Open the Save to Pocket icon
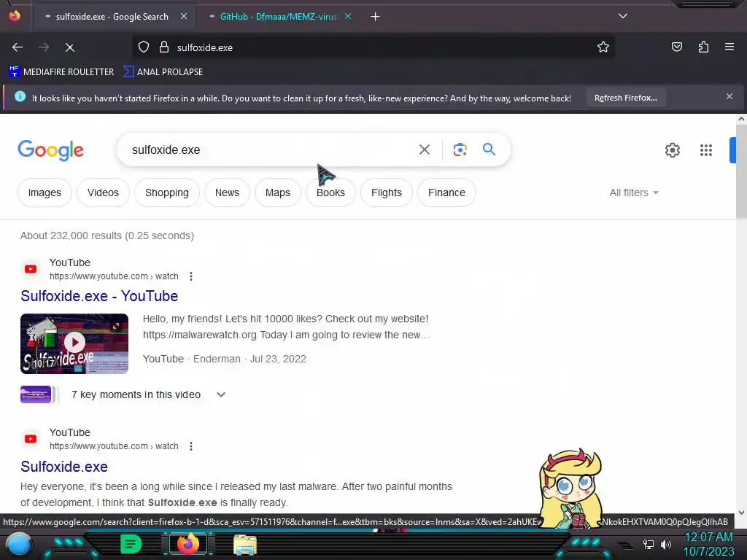The width and height of the screenshot is (747, 560). pyautogui.click(x=676, y=47)
